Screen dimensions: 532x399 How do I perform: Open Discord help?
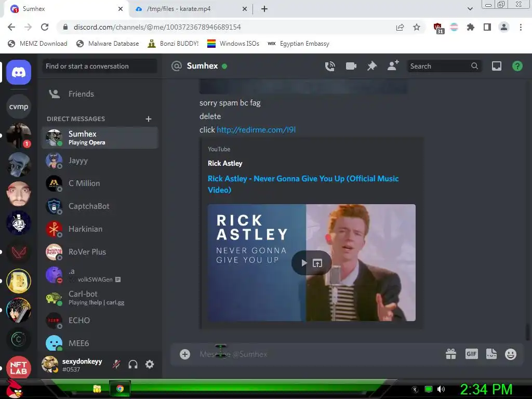[517, 66]
